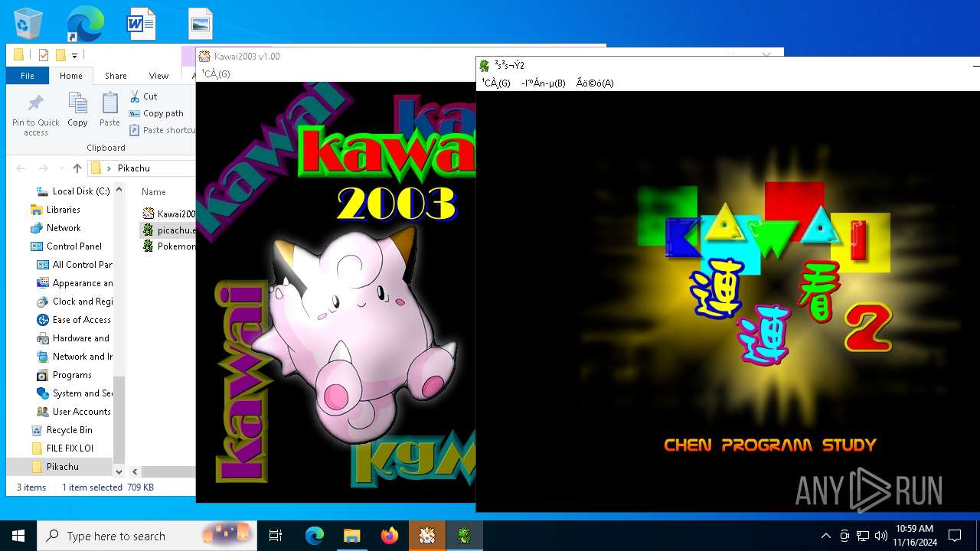Open the File tab in File Explorer
This screenshot has height=551, width=980.
pos(28,76)
